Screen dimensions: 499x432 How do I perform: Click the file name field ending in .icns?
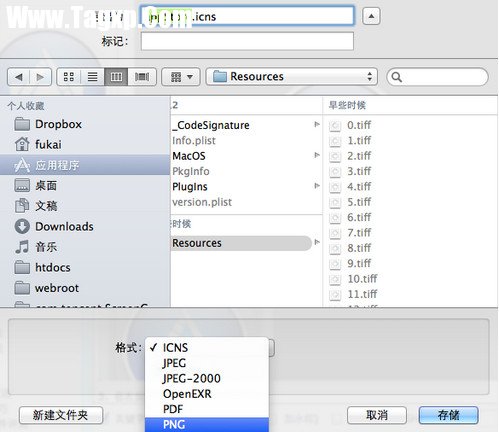pos(247,16)
